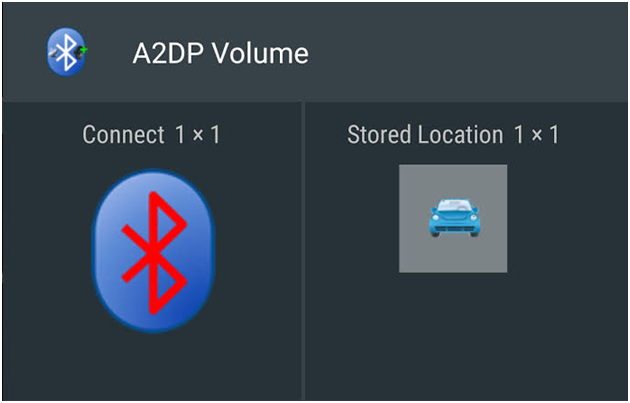Select the gray Stored Location preview square
The height and width of the screenshot is (403, 630).
click(453, 218)
